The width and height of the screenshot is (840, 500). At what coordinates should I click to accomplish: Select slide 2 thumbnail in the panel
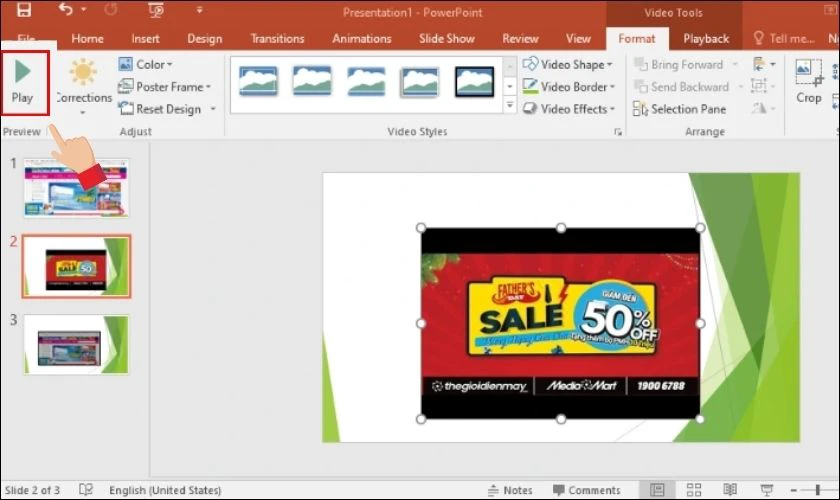[x=76, y=266]
